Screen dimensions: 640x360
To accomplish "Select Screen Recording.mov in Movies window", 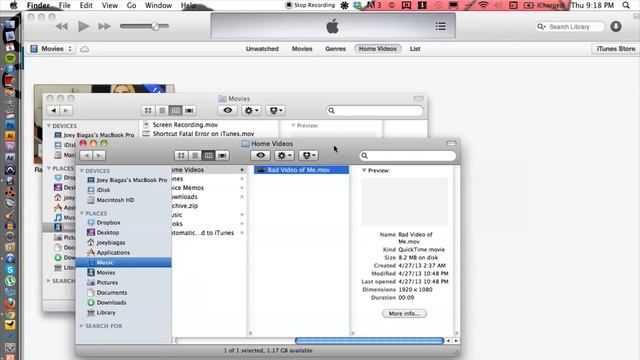I will point(185,125).
